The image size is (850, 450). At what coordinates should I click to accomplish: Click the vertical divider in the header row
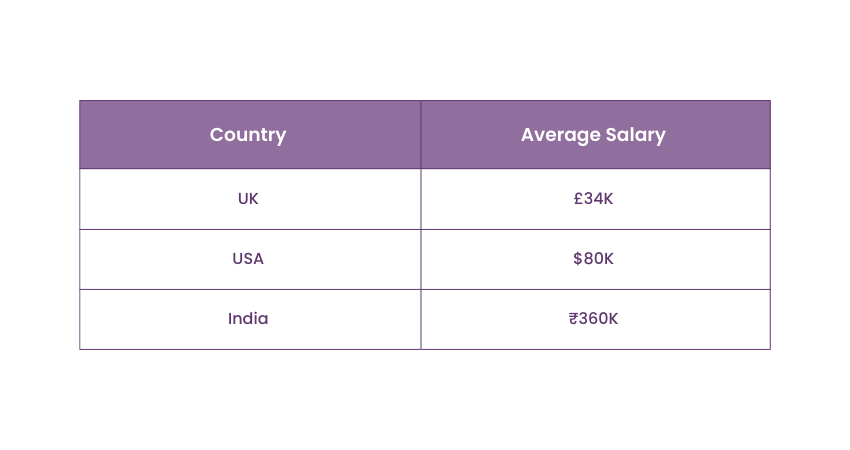coord(421,135)
